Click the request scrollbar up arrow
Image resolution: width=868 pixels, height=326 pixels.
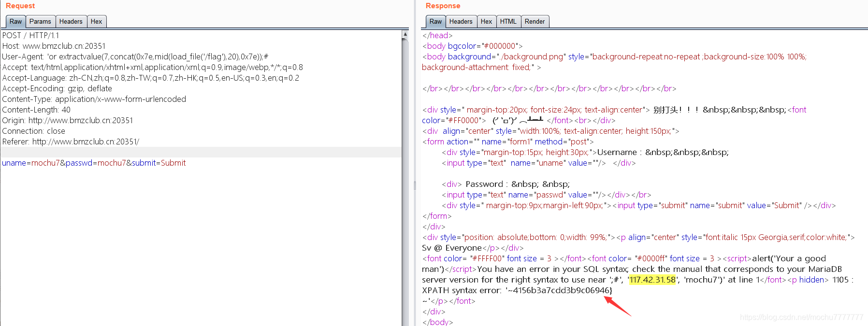[405, 34]
